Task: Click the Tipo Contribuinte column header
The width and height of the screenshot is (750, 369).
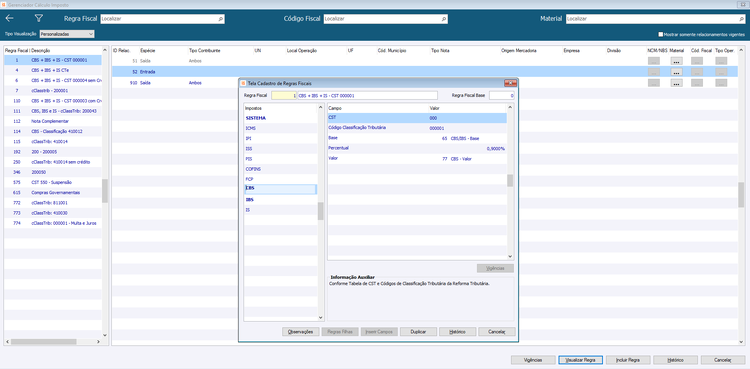Action: click(x=205, y=50)
